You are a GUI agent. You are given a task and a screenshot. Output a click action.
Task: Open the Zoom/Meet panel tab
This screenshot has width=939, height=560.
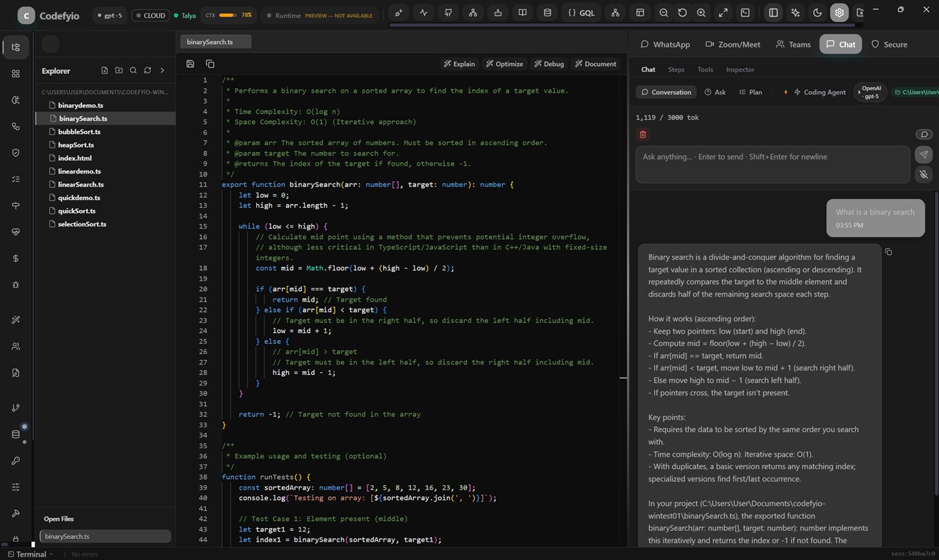[x=733, y=44]
